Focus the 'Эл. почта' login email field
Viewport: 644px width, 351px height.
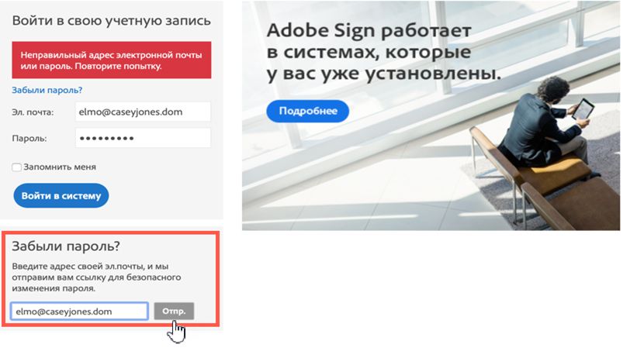pos(143,112)
